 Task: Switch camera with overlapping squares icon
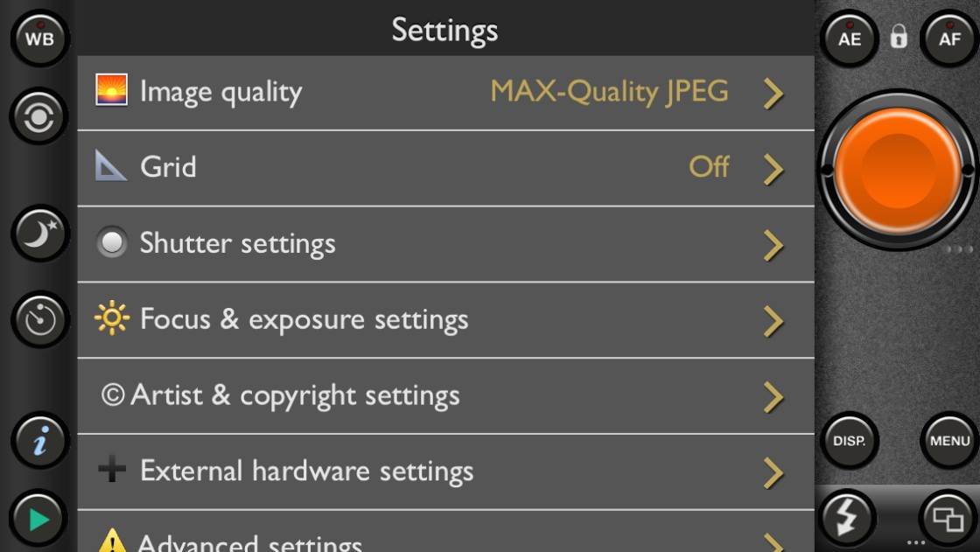coord(948,518)
